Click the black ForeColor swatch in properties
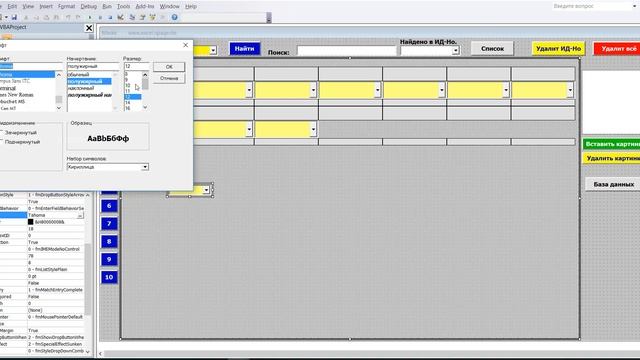 [x=31, y=222]
